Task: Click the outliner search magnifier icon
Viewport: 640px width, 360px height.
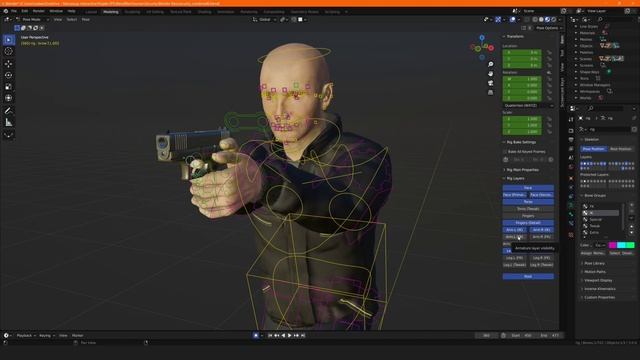Action: pyautogui.click(x=600, y=19)
